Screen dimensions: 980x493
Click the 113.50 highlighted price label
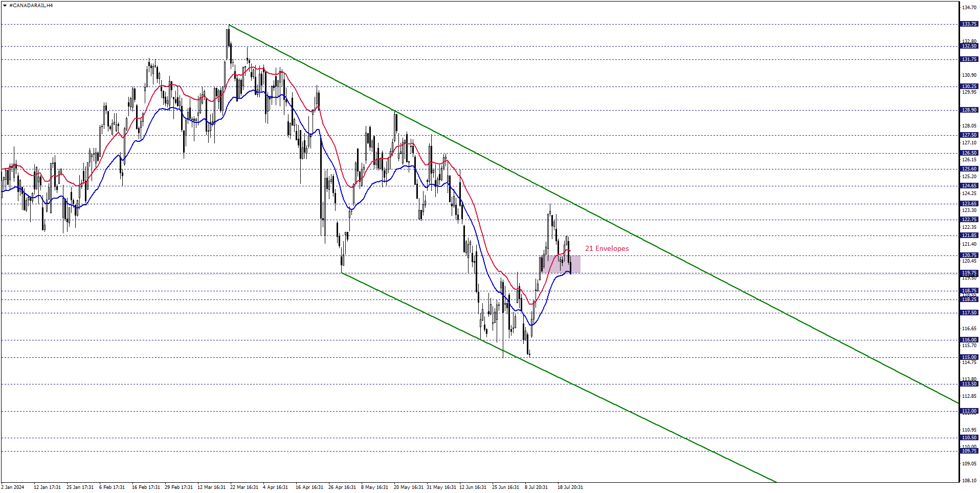[969, 384]
